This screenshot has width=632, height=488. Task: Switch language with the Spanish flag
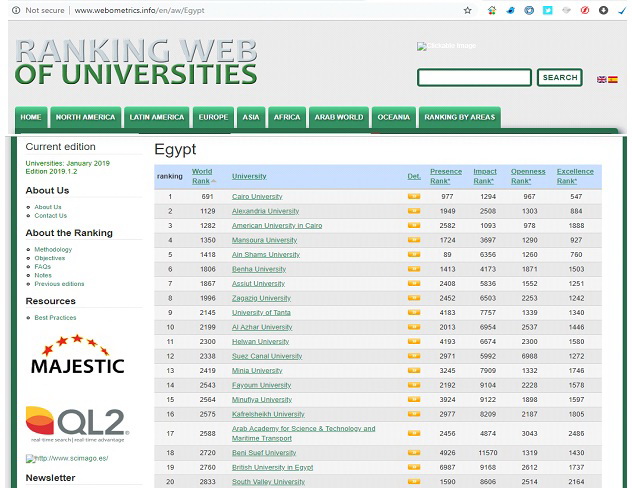pos(613,79)
